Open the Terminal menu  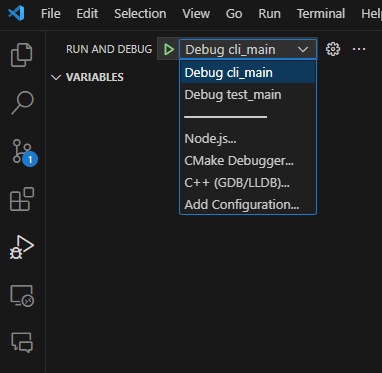[321, 14]
